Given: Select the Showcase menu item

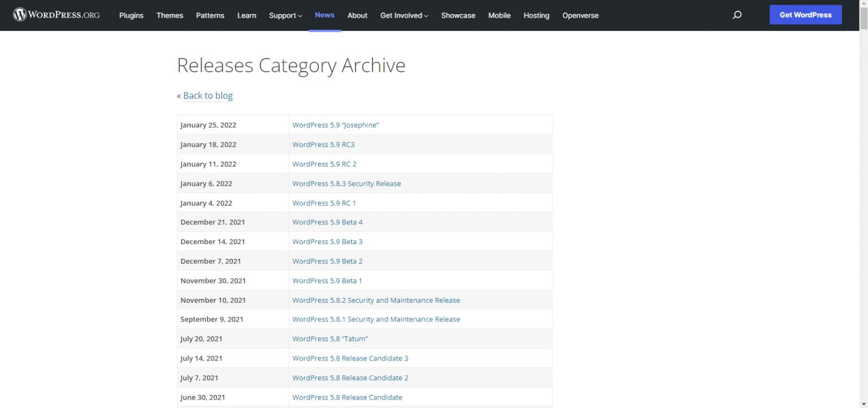Looking at the screenshot, I should [458, 15].
